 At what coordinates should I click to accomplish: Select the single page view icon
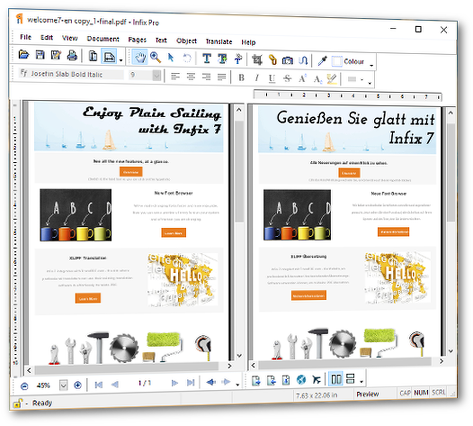point(93,56)
